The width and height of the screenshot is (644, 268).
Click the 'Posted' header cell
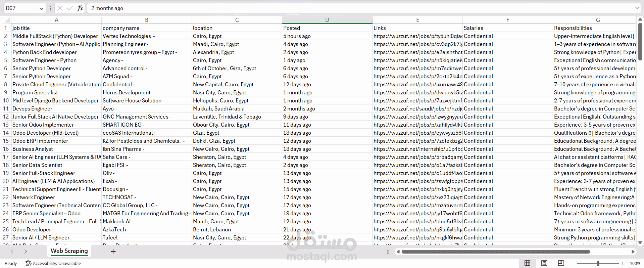click(x=327, y=28)
